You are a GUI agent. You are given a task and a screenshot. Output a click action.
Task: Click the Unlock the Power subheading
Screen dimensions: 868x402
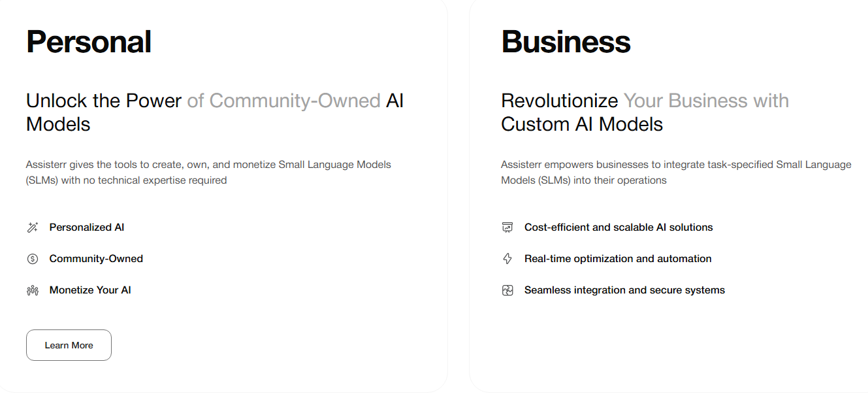pos(104,101)
